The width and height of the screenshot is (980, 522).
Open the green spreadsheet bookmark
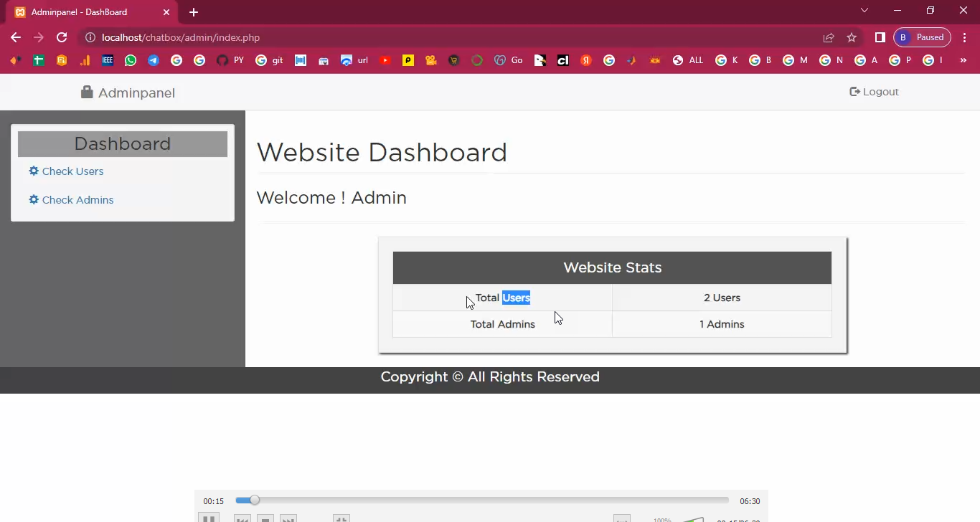pyautogui.click(x=39, y=61)
